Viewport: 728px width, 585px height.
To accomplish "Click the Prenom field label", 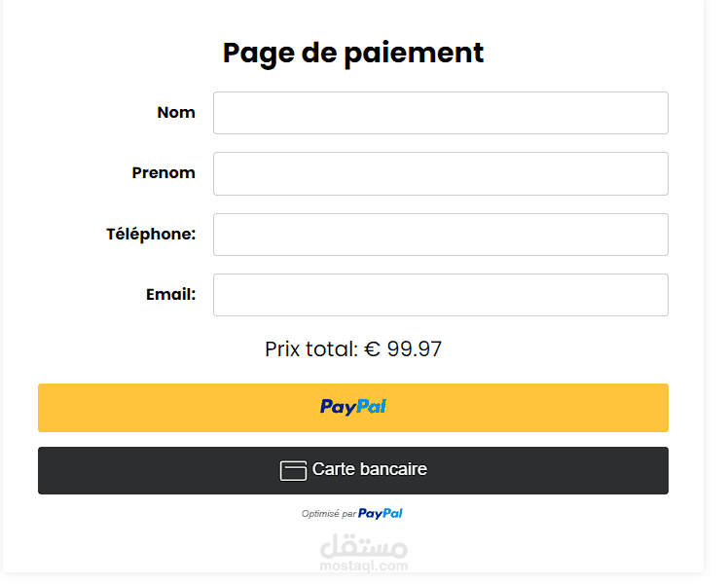I will (164, 173).
